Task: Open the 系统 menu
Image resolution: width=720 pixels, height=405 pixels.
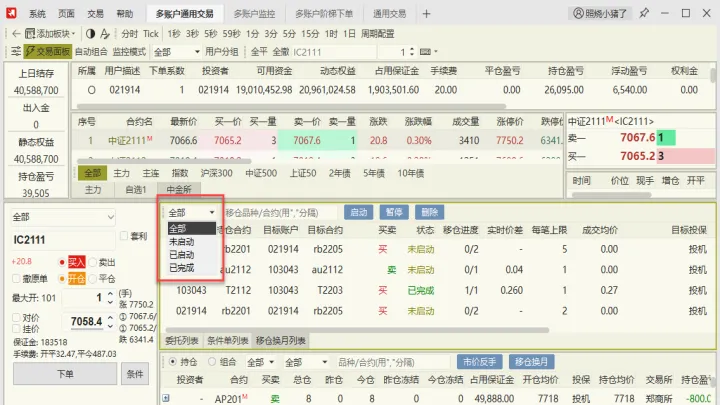Action: (37, 14)
